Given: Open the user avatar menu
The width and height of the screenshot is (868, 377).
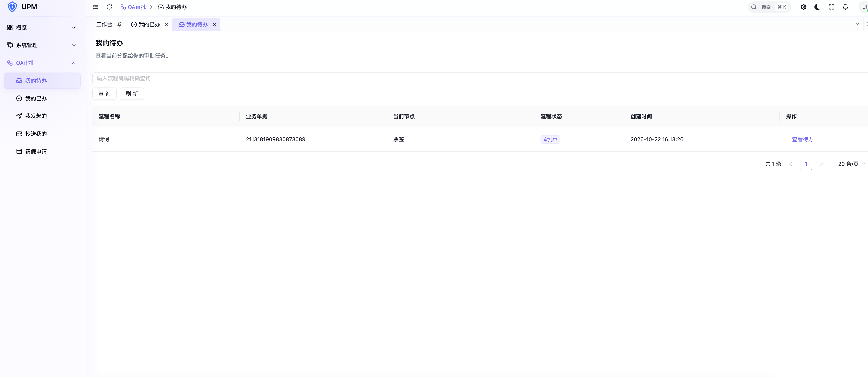Looking at the screenshot, I should 864,7.
